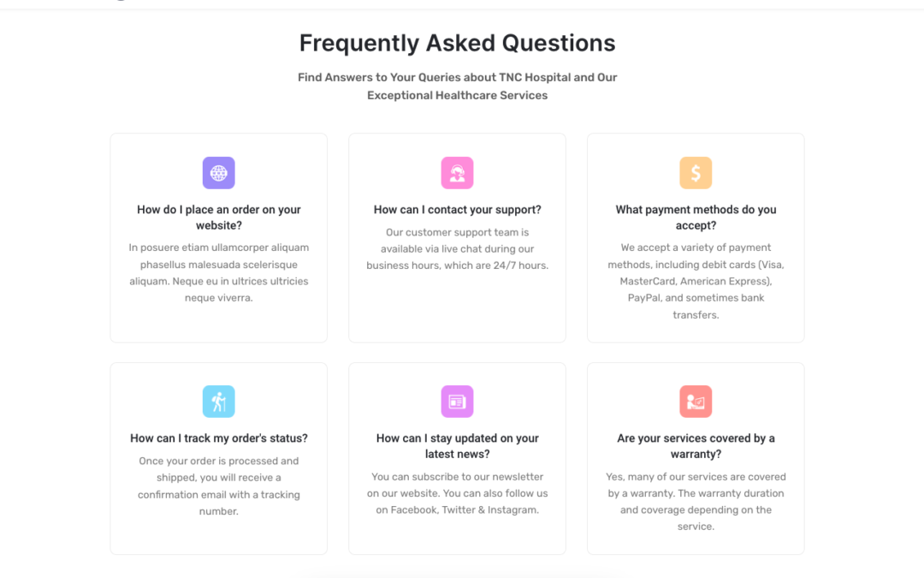Click the purple globe icon
Viewport: 924px width, 578px height.
coord(218,173)
